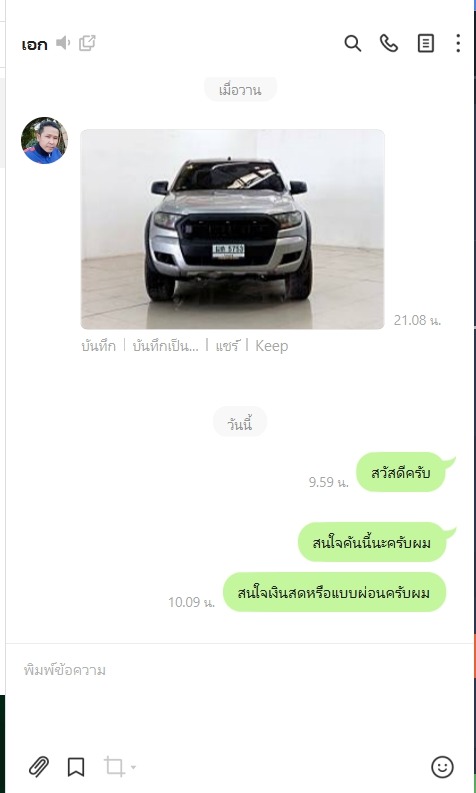This screenshot has height=793, width=476.
Task: Pop out chat into separate window icon
Action: [87, 43]
